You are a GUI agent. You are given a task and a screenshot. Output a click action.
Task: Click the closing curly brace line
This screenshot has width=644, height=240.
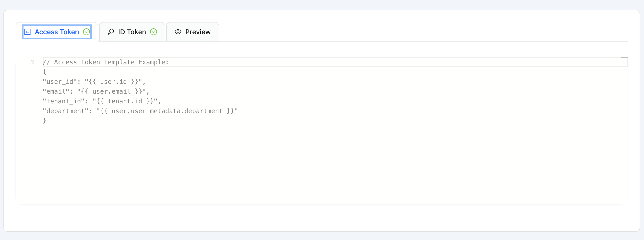click(45, 121)
